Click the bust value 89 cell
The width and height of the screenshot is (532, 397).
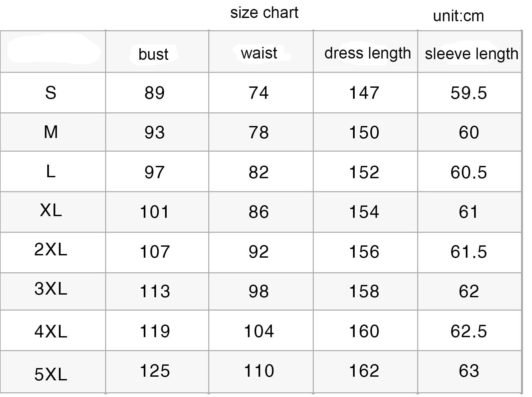point(154,93)
